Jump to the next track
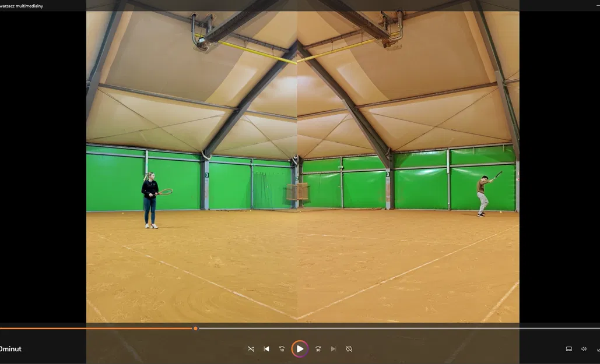 pyautogui.click(x=333, y=348)
